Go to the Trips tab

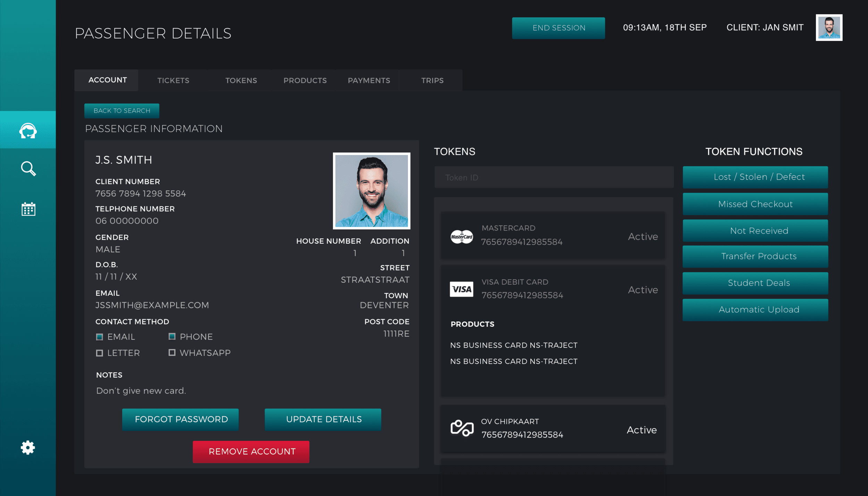(432, 81)
